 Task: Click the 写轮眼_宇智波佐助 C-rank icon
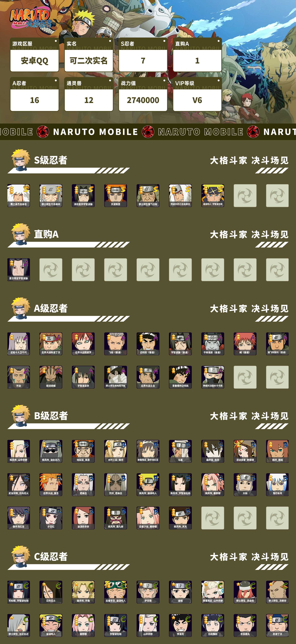pyautogui.click(x=19, y=592)
